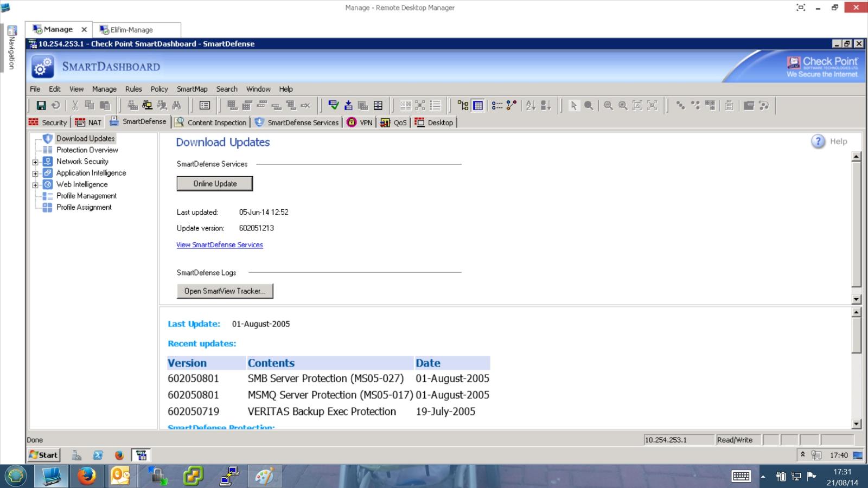Click the SmartDashboard gear logo icon
The image size is (868, 488).
[42, 67]
